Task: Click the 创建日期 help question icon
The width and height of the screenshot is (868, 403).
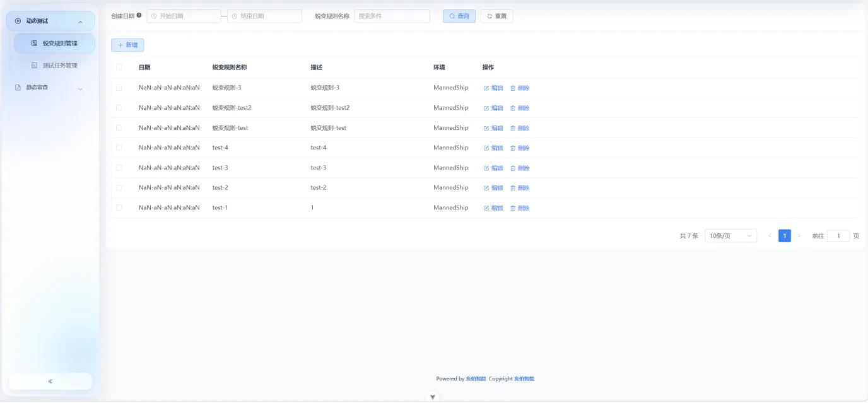Action: click(x=139, y=15)
